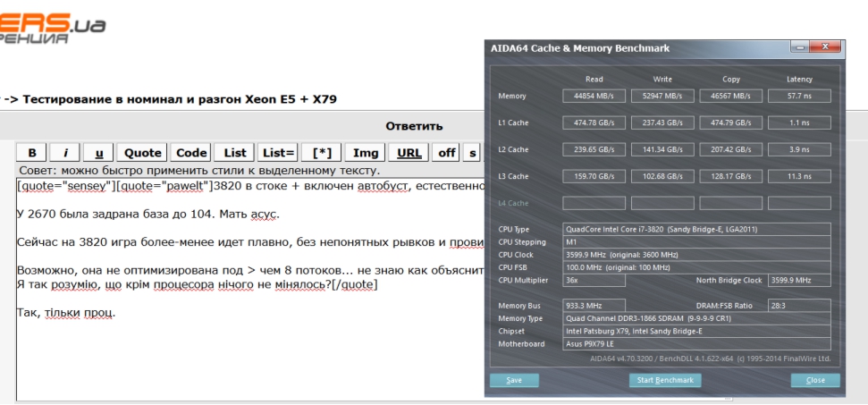Click the line 'У 2670 была задрана база до 104'
This screenshot has width=868, height=405.
point(148,214)
